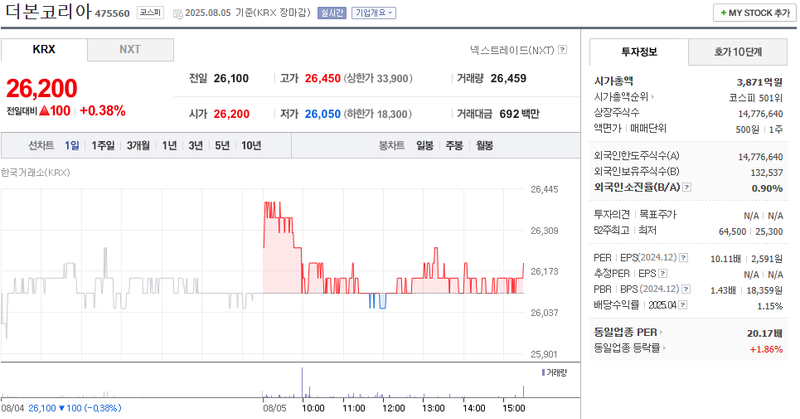Select the 10년 line chart period
This screenshot has width=800, height=419.
tap(251, 145)
